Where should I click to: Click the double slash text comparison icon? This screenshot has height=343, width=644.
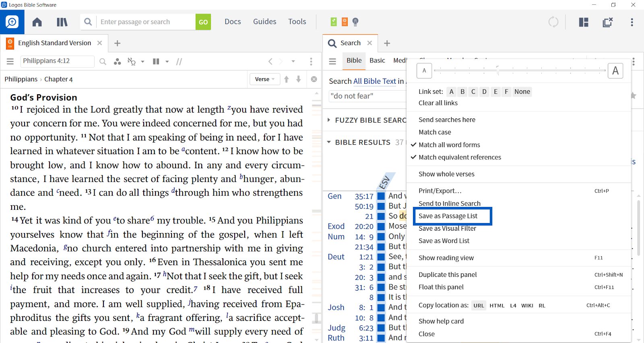tap(179, 62)
